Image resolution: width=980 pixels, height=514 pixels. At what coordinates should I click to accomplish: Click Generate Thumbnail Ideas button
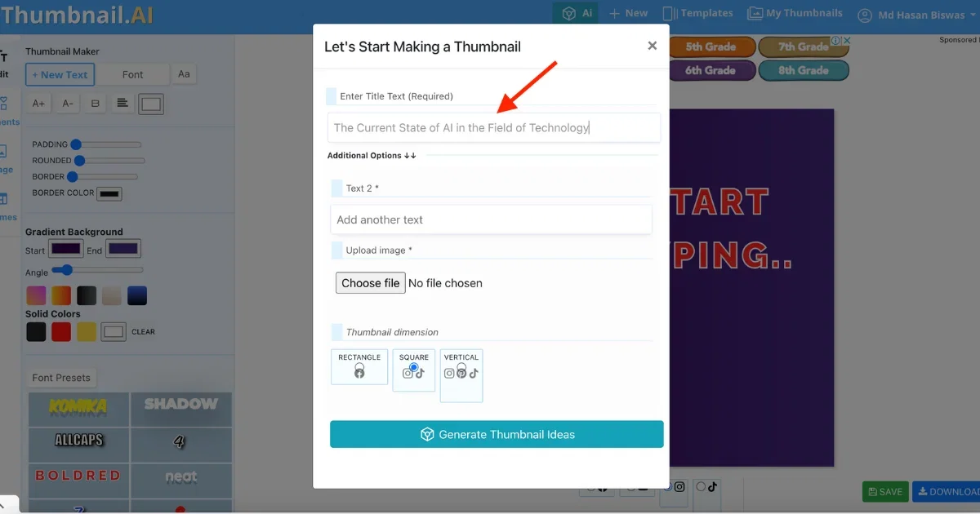click(497, 434)
